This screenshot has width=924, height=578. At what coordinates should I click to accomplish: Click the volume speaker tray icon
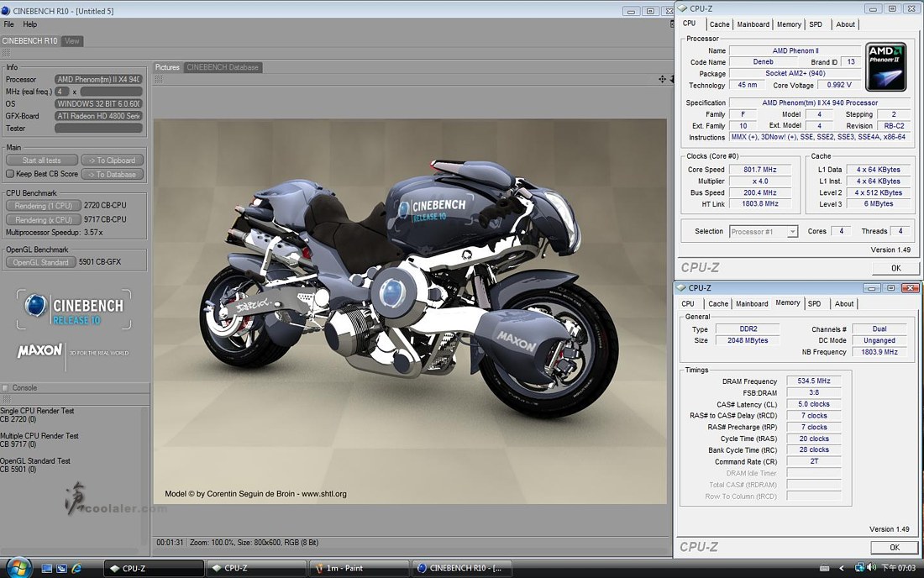[871, 568]
